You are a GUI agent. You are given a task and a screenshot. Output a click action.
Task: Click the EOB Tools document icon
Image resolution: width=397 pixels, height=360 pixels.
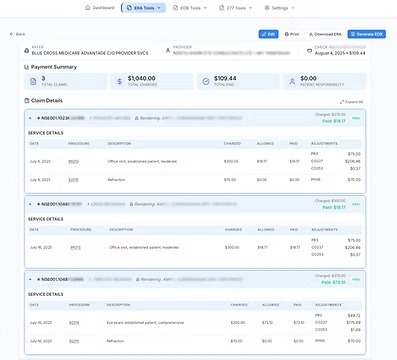point(175,8)
